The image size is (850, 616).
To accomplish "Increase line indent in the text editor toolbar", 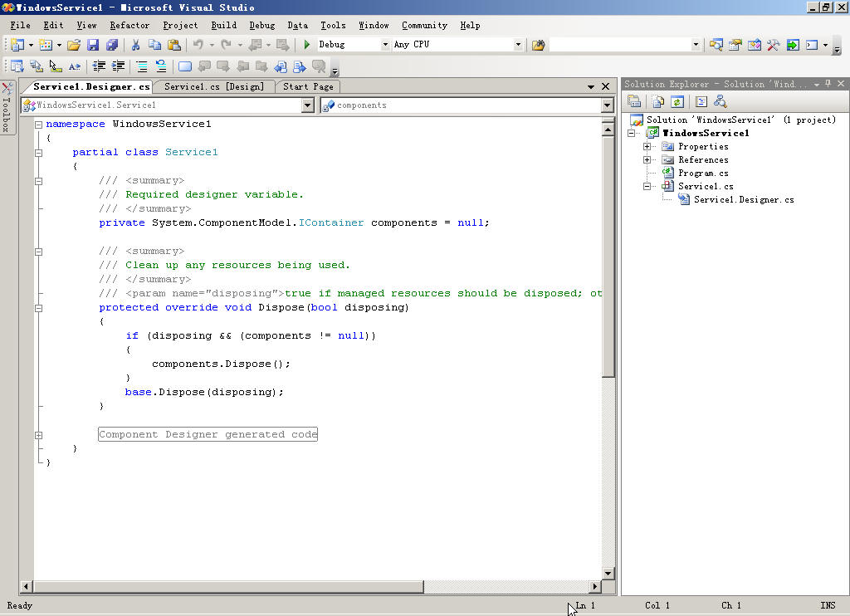I will click(x=118, y=66).
